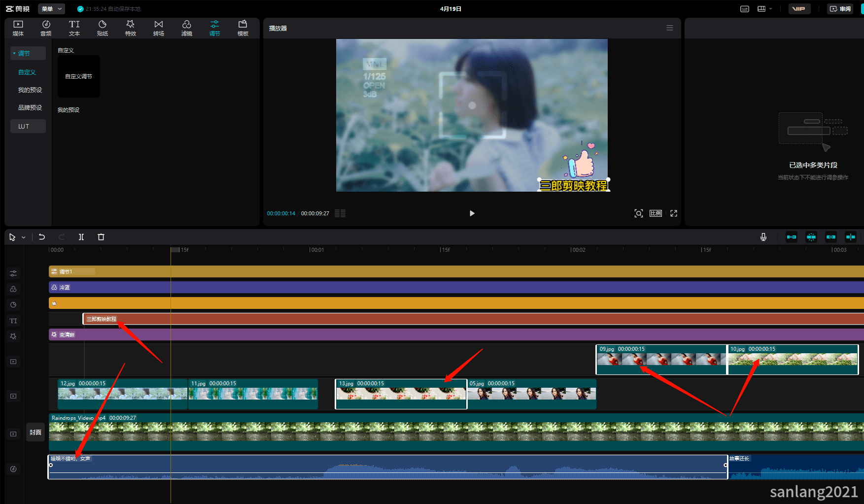Toggle the main track magnet
864x504 pixels.
coord(792,237)
